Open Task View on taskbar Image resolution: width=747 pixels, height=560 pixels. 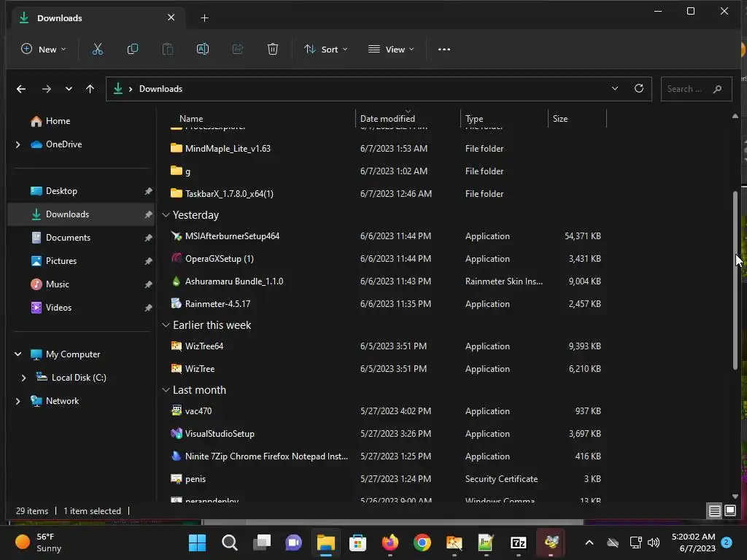tap(262, 542)
